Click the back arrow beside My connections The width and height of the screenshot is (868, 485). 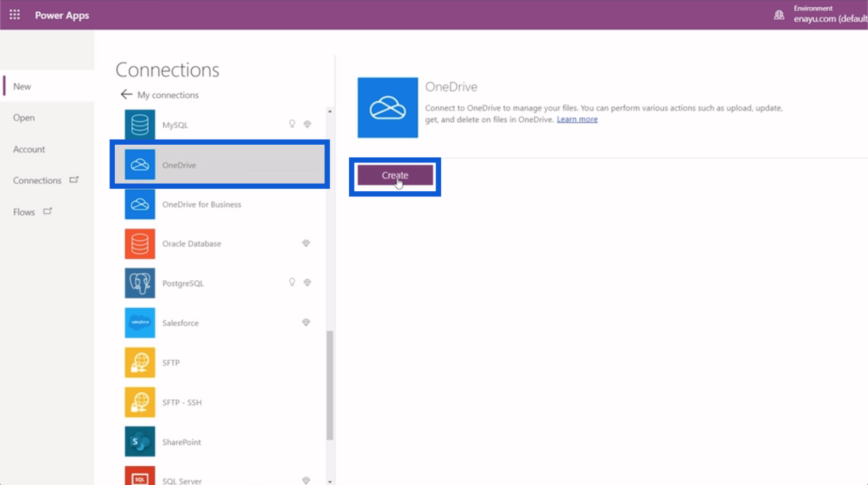point(126,94)
